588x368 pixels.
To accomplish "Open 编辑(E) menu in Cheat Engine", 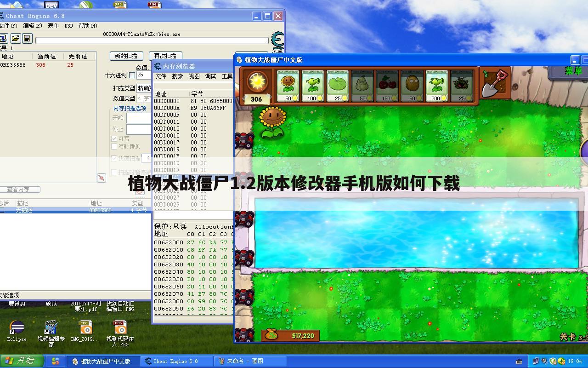I will (32, 26).
